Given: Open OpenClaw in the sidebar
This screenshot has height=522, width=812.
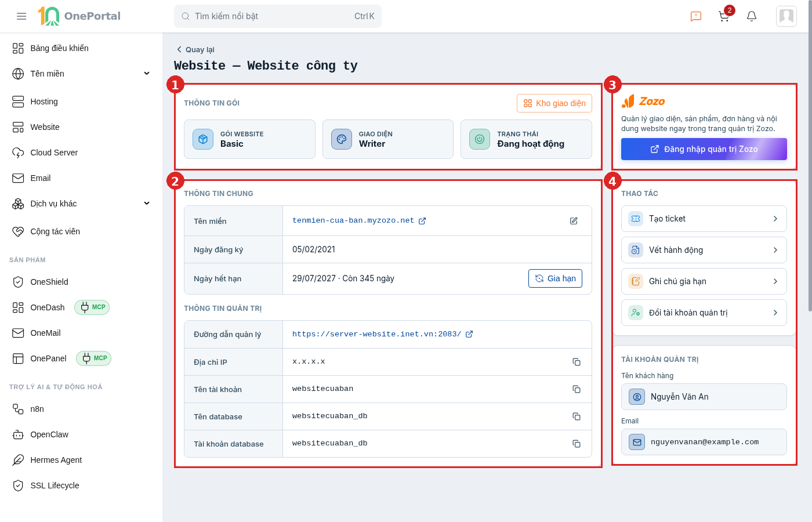Looking at the screenshot, I should pyautogui.click(x=81, y=434).
